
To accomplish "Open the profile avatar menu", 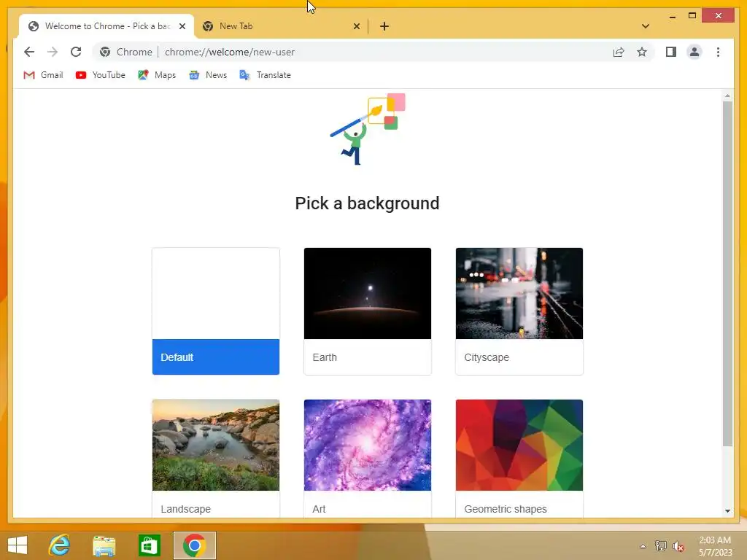I will [x=694, y=52].
